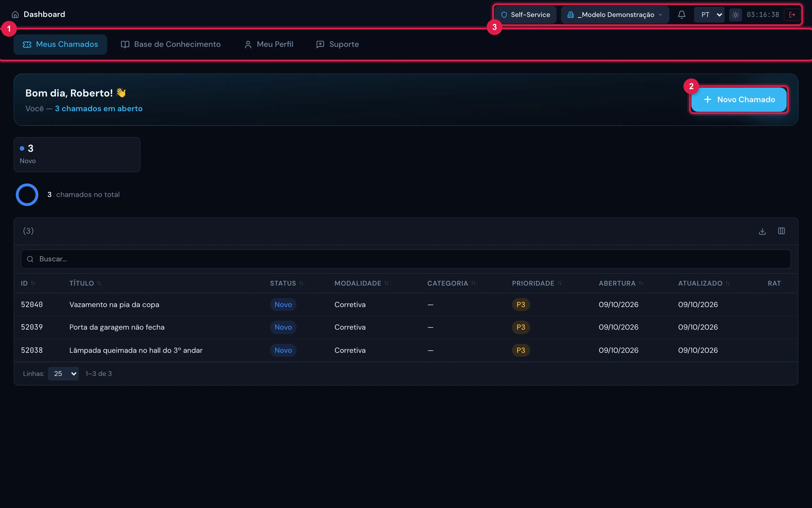Click the Novo status badge for ticket 52040
This screenshot has height=508, width=812.
tap(283, 305)
